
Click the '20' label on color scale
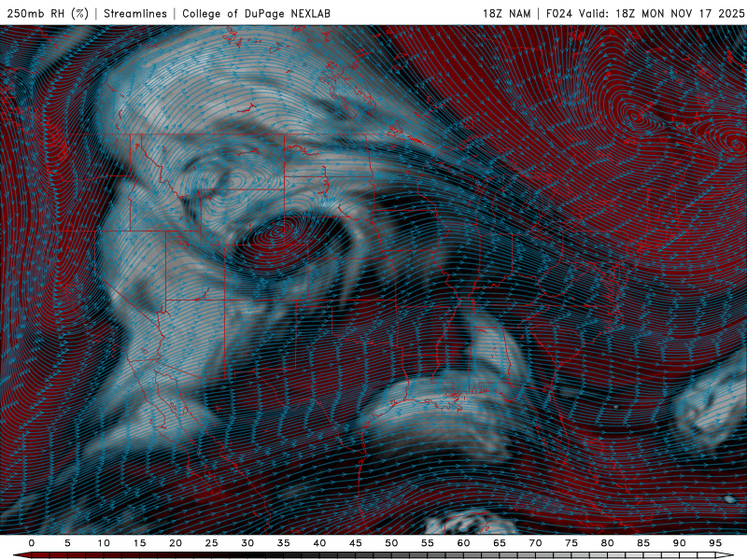(176, 543)
